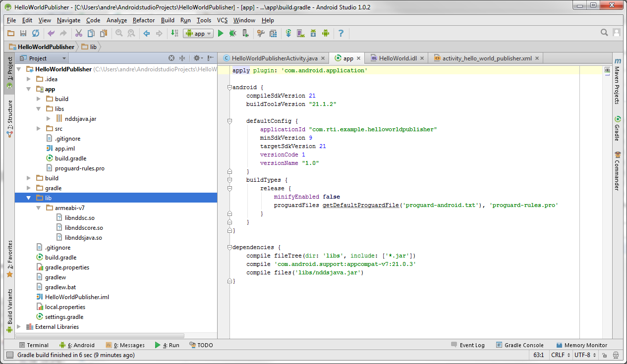The width and height of the screenshot is (627, 364).
Task: Open the Event Log button
Action: point(468,345)
